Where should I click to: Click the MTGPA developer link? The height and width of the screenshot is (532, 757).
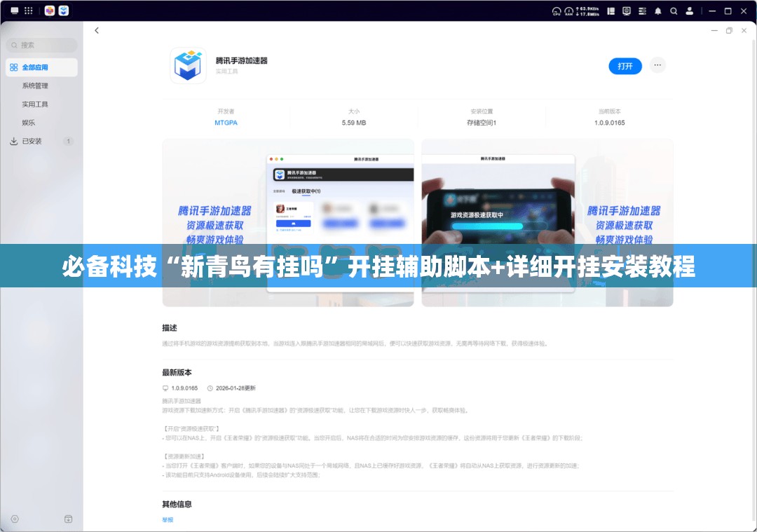click(x=226, y=123)
